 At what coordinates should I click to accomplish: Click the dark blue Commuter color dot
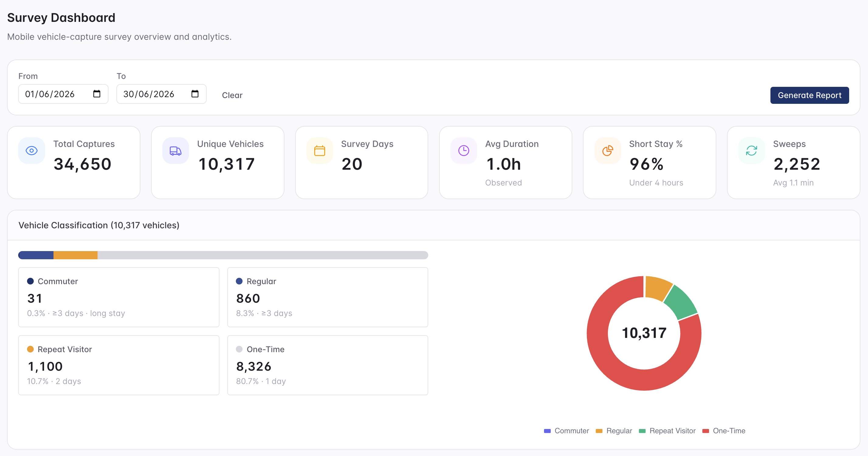coord(30,281)
